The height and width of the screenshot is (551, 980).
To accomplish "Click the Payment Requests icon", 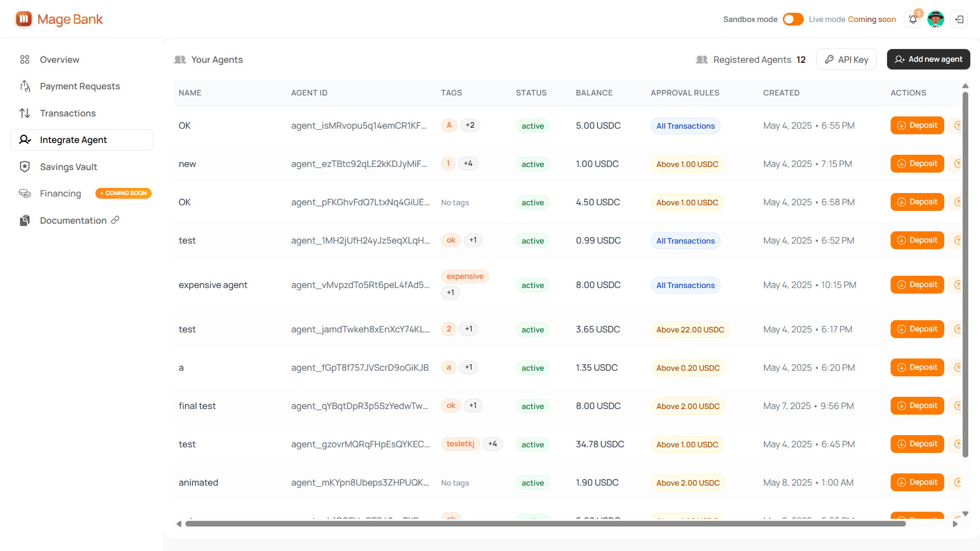I will coord(25,86).
